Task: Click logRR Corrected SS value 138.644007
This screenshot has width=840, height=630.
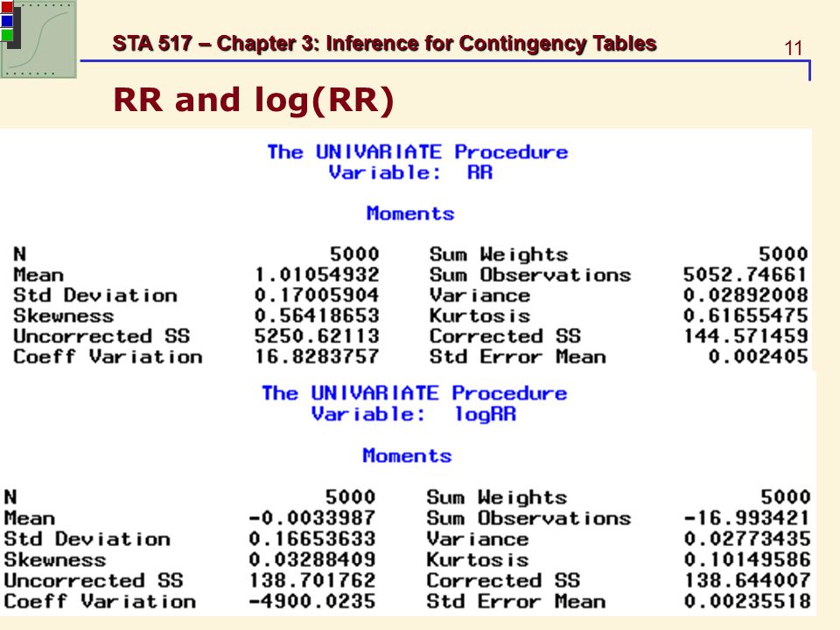Action: point(747,581)
